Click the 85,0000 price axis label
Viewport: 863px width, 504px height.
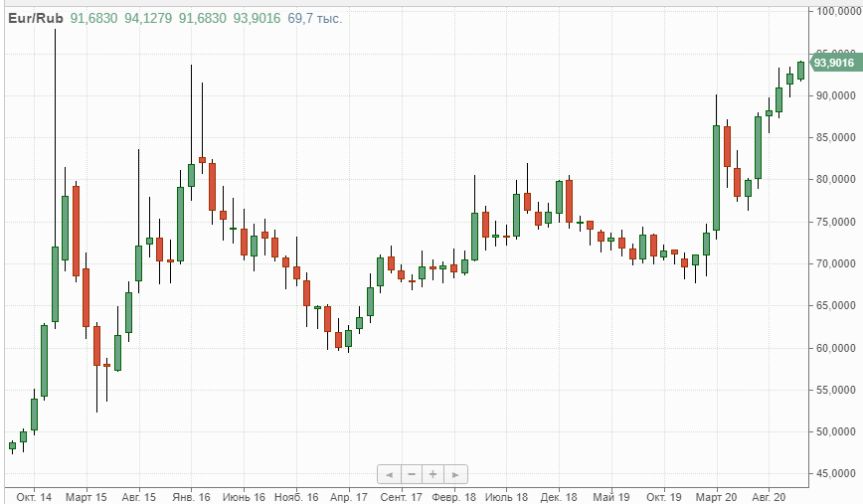835,137
